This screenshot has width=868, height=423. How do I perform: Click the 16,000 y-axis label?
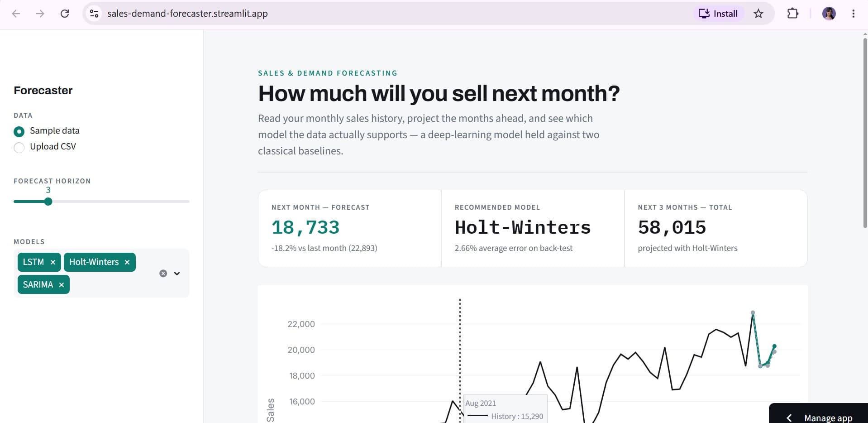click(x=302, y=402)
